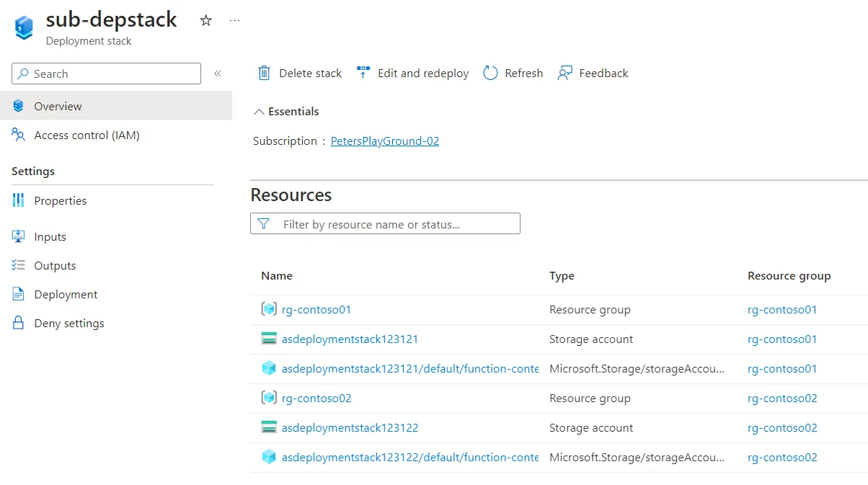The height and width of the screenshot is (485, 868).
Task: Select Outputs in the Settings menu
Action: [x=56, y=265]
